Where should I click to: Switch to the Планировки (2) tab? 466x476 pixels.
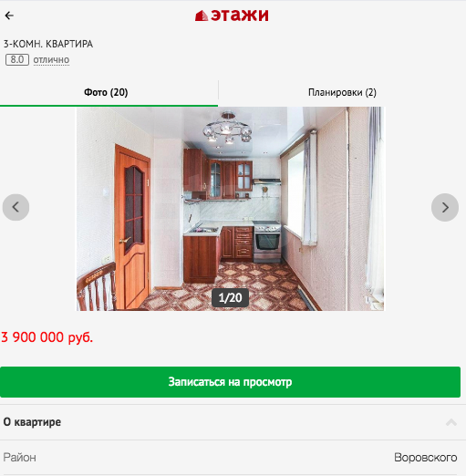(342, 92)
